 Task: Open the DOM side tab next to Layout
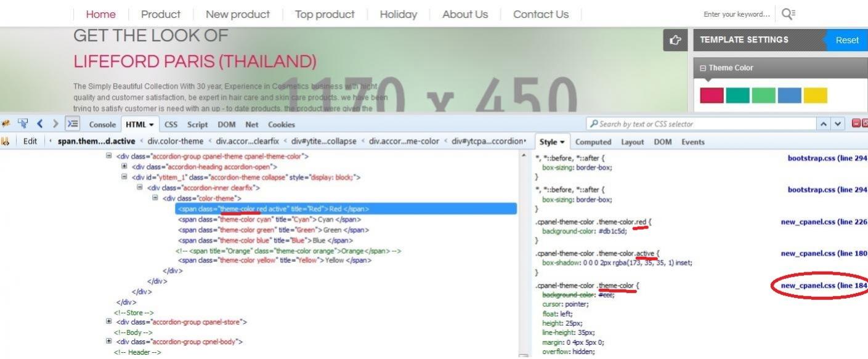[663, 142]
